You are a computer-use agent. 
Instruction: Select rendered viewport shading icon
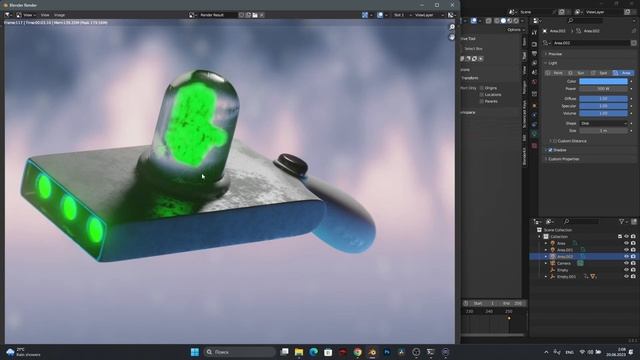pyautogui.click(x=516, y=21)
